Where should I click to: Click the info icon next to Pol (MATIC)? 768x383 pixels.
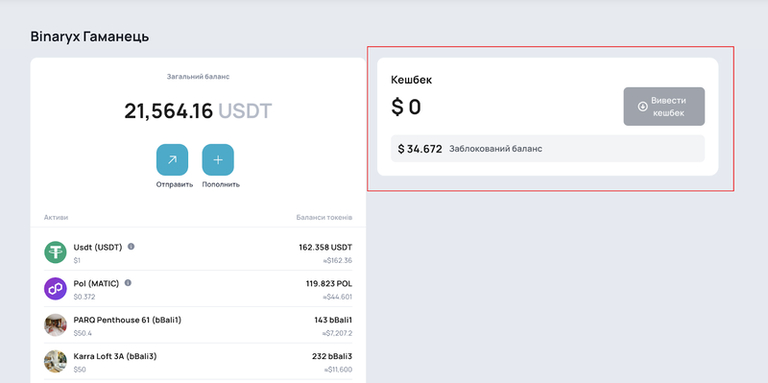[128, 283]
